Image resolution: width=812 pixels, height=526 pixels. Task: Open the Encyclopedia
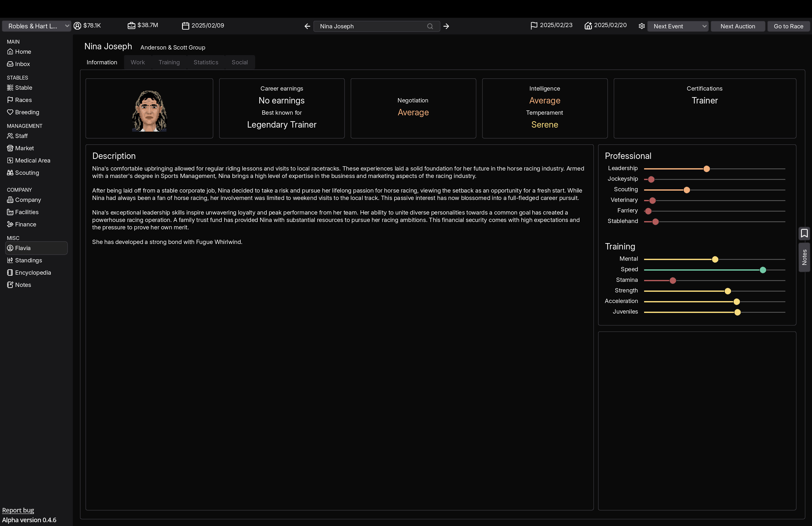click(32, 272)
